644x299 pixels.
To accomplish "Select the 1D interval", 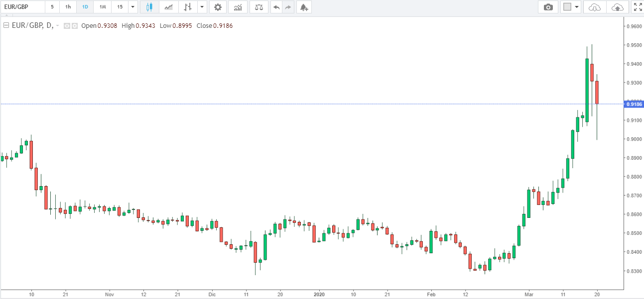I will [x=85, y=7].
